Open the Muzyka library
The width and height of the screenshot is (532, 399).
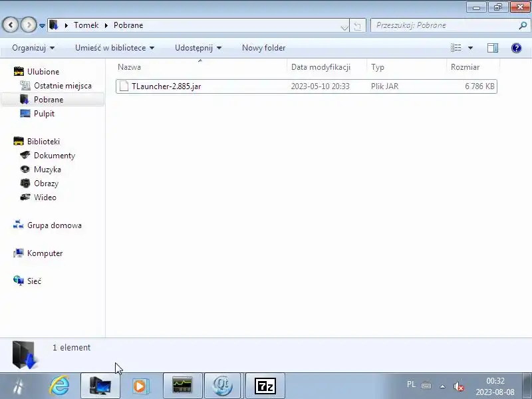(x=47, y=170)
